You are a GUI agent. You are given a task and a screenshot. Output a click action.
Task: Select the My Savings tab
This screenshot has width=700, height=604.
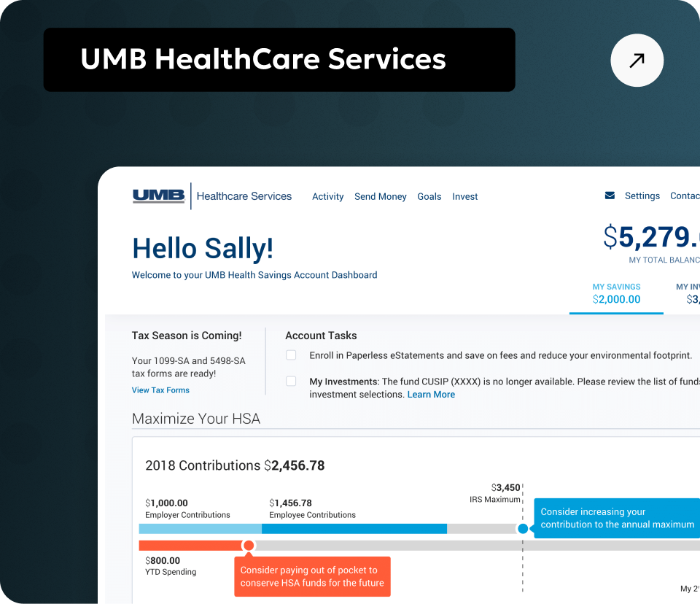pyautogui.click(x=616, y=293)
